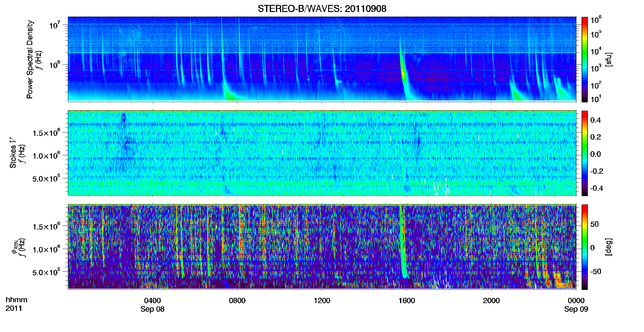Click the 1200 time tick label
644x332 pixels.
322,300
